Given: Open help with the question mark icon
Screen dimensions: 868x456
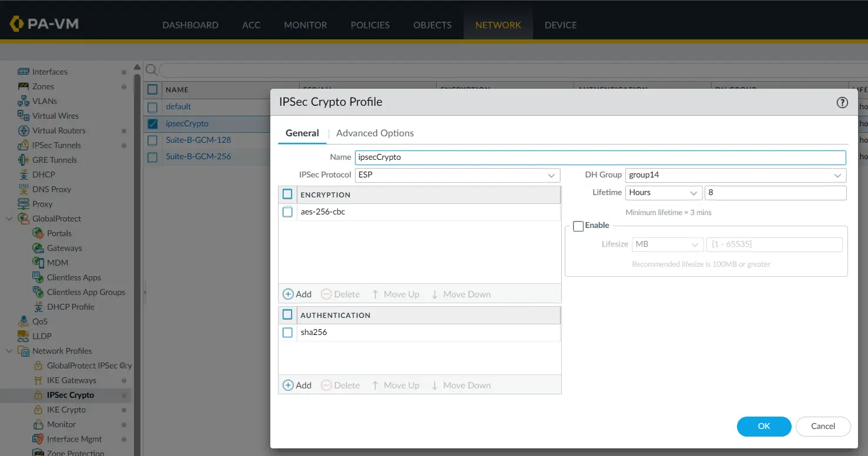Looking at the screenshot, I should coord(842,102).
